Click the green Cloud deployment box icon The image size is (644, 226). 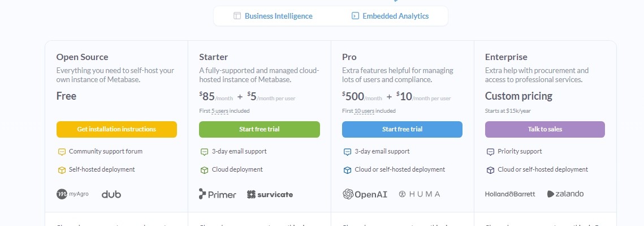(x=205, y=170)
